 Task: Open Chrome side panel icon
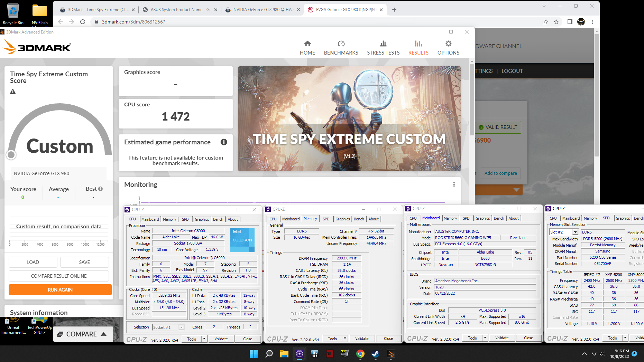pyautogui.click(x=570, y=22)
